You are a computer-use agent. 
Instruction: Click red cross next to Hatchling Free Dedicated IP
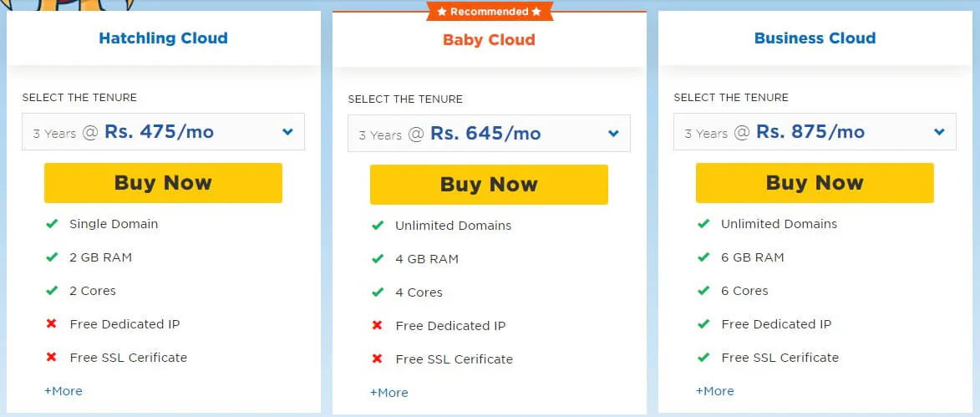[52, 324]
